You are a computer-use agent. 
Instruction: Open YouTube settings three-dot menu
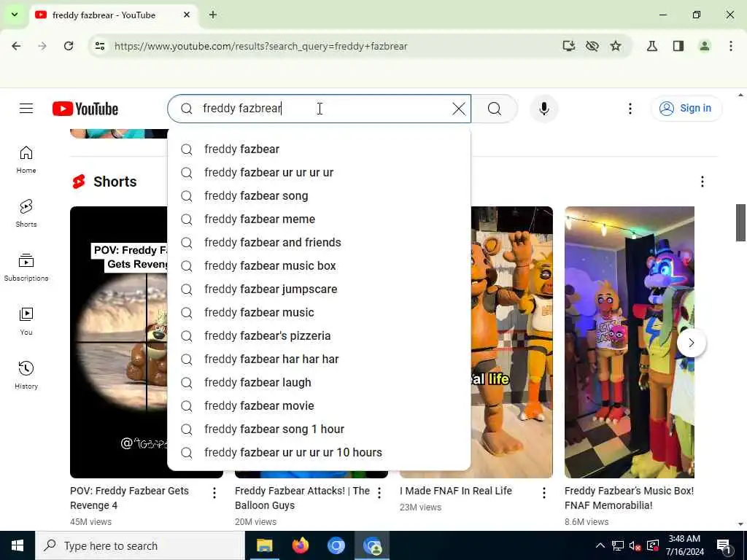tap(630, 109)
